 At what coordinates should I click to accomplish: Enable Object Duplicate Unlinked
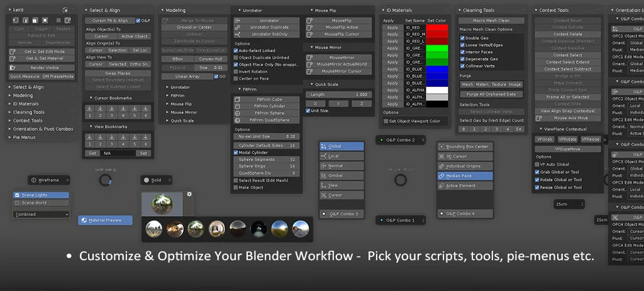pos(236,57)
